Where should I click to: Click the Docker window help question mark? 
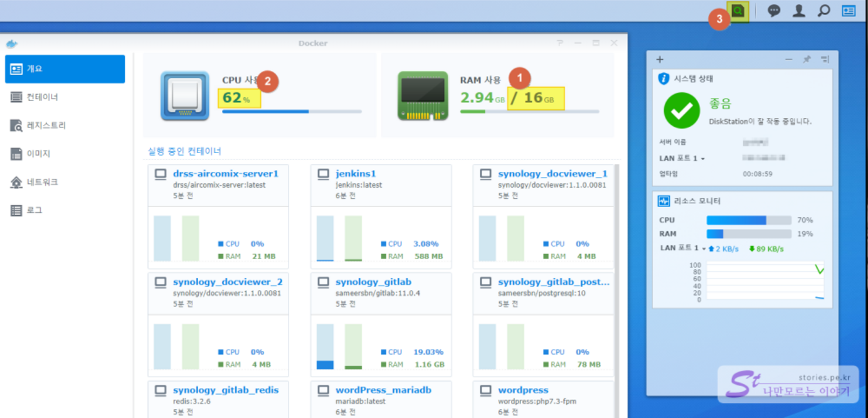pos(560,43)
